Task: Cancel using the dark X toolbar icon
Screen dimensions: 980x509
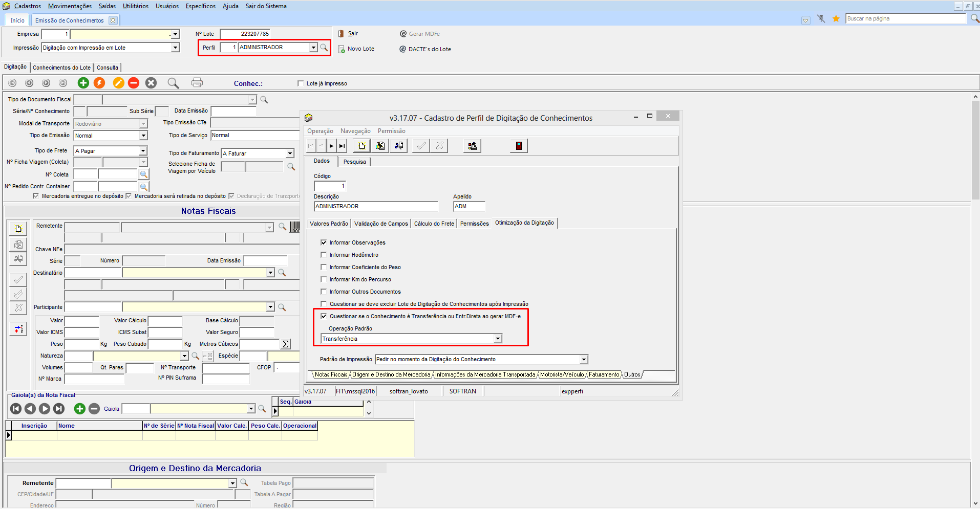Action: [x=151, y=83]
